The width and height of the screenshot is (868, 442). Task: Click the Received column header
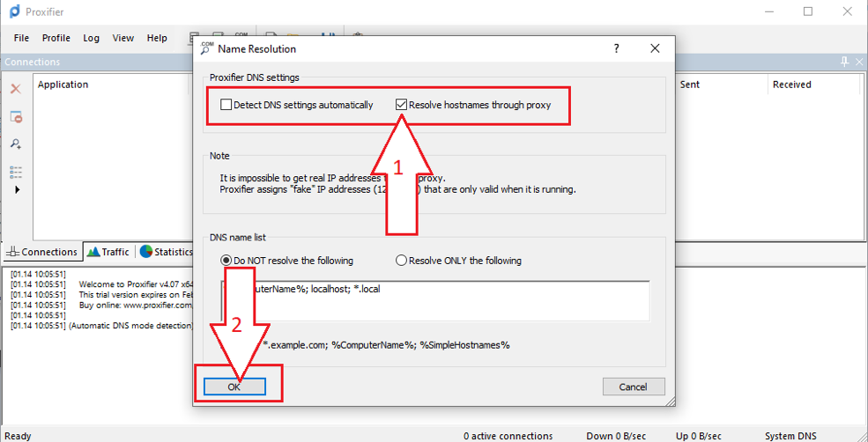791,85
